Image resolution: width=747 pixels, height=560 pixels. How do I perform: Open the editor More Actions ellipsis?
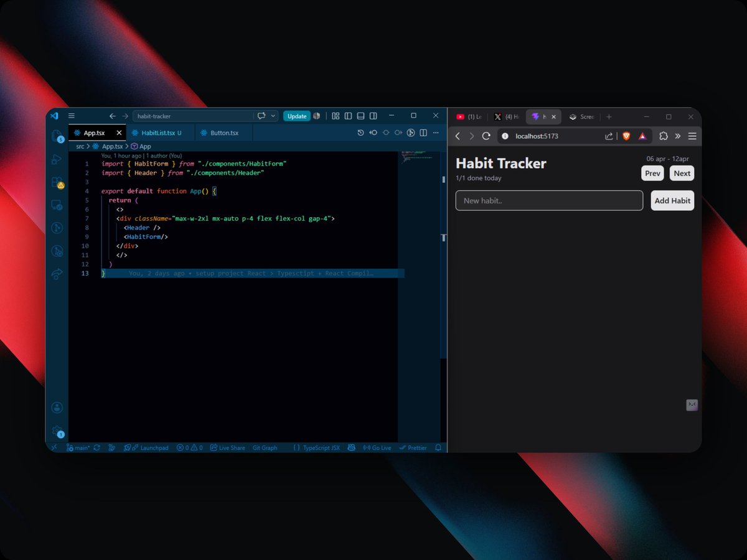click(436, 133)
